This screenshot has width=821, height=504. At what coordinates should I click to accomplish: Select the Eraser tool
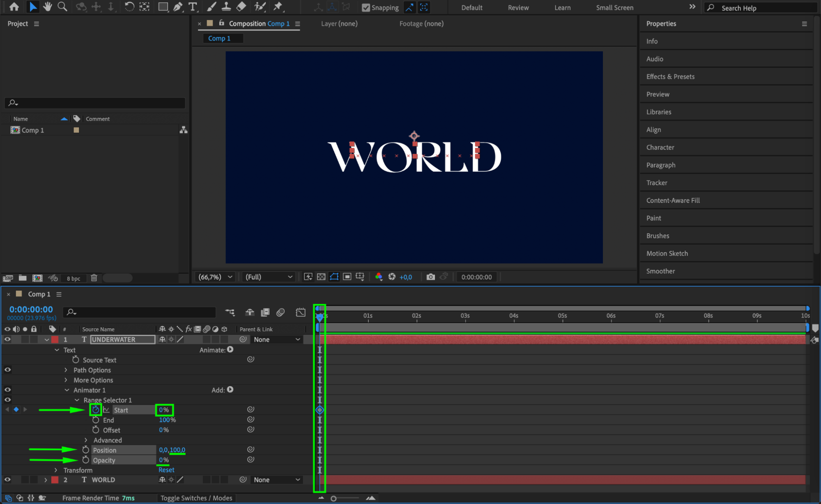pyautogui.click(x=241, y=7)
